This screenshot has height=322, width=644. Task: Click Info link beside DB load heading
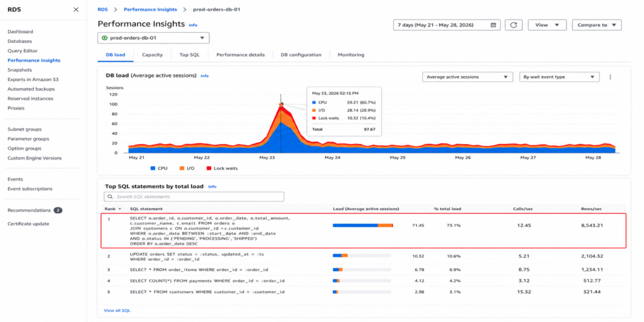tap(204, 76)
